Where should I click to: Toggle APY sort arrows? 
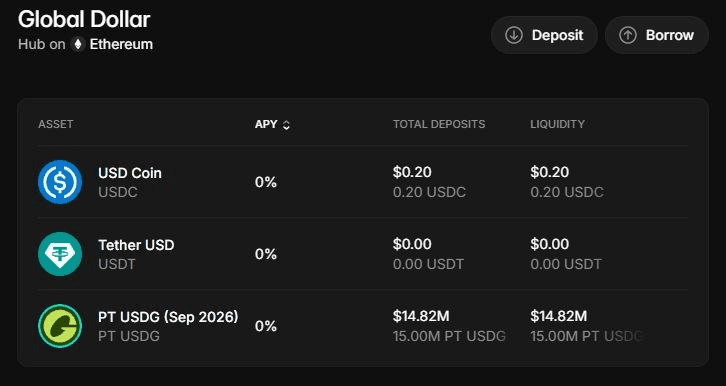coord(286,125)
